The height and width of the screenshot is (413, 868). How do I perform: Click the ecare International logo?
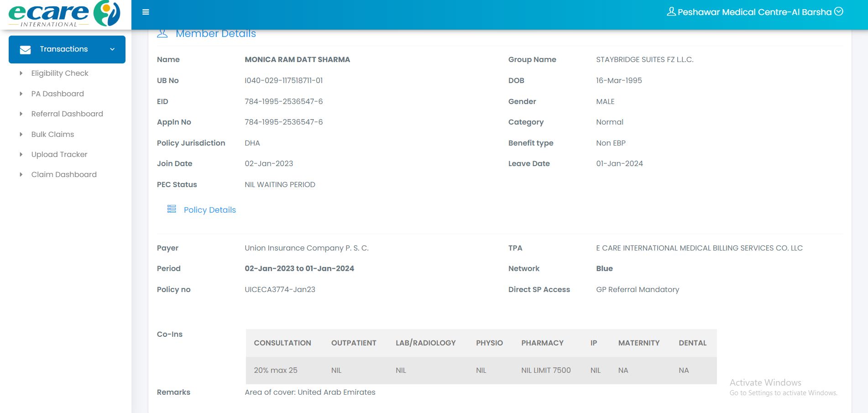coord(64,14)
